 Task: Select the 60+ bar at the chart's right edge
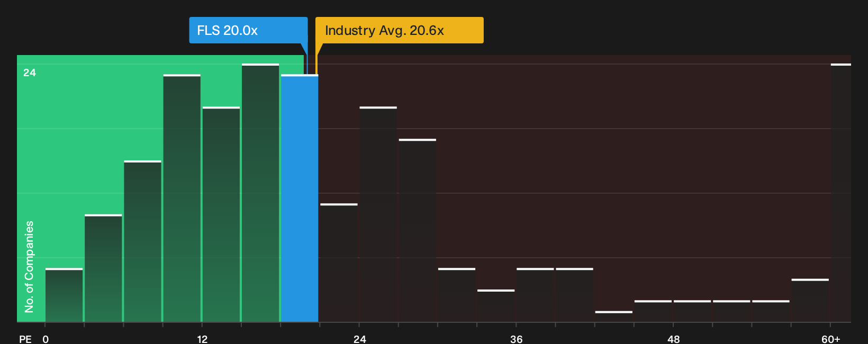(x=841, y=193)
